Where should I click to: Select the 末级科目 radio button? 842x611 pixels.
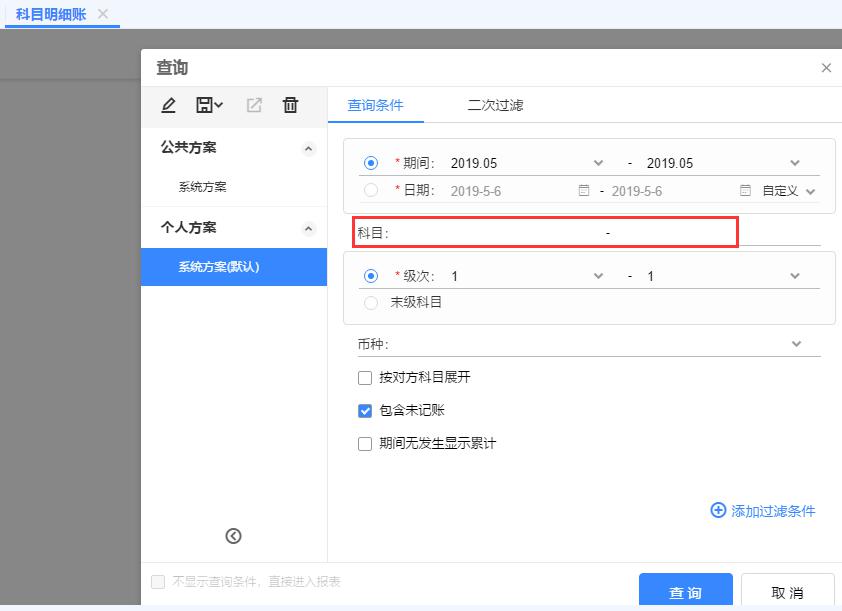371,302
